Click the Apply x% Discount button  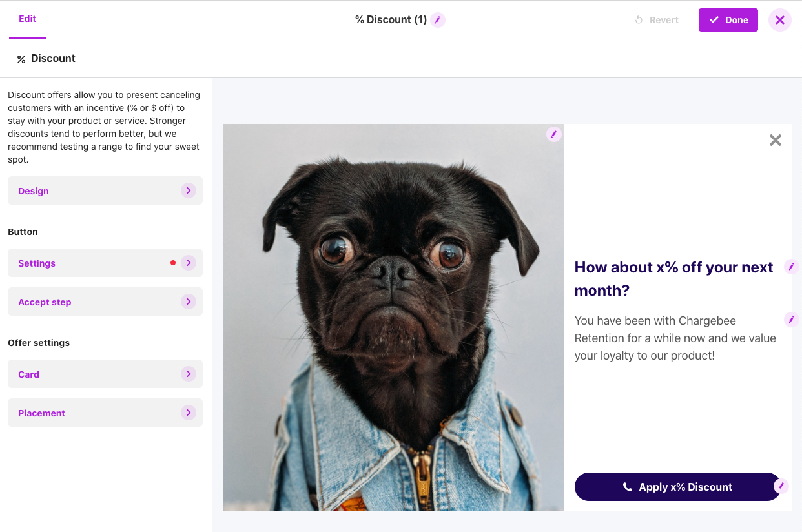pos(677,487)
